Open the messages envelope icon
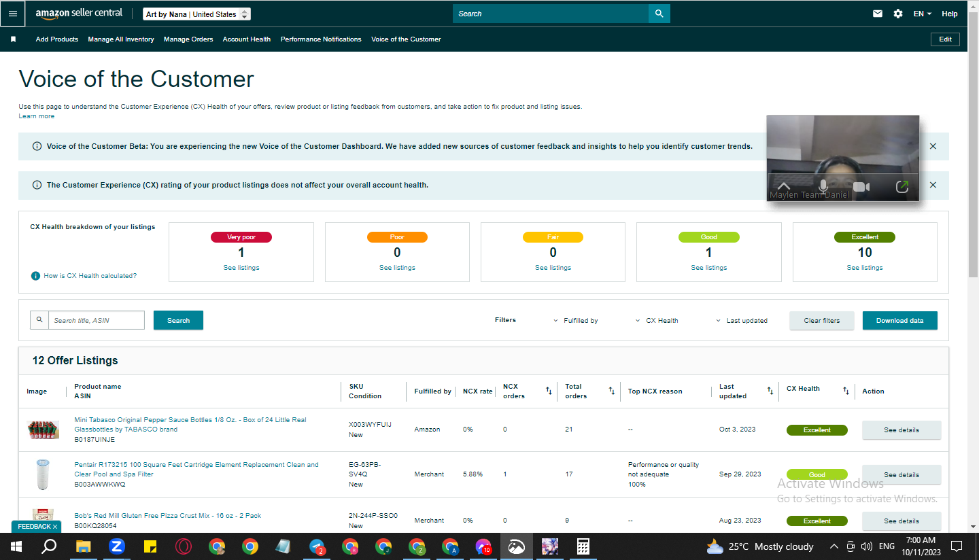Screen dimensions: 979x560 click(x=878, y=14)
